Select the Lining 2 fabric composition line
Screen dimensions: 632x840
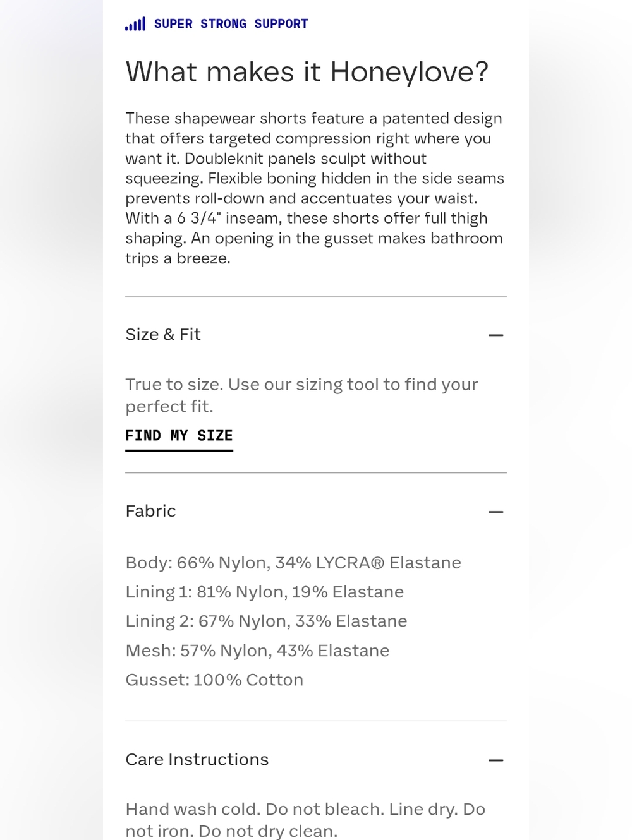tap(266, 621)
